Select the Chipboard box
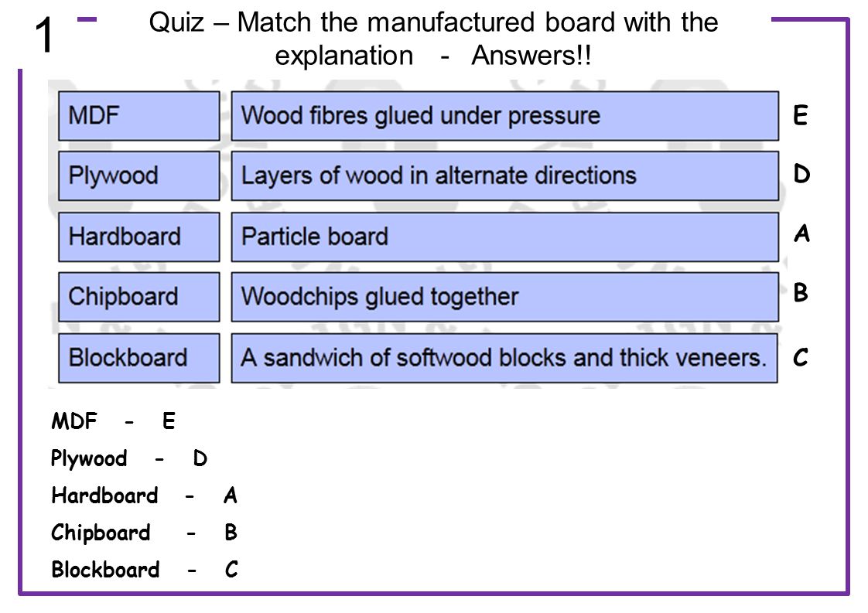 tap(139, 297)
